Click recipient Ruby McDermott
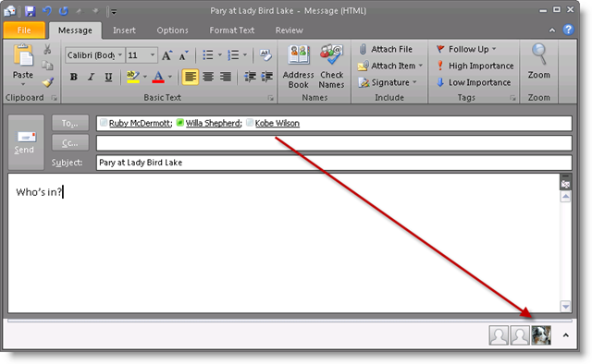 141,124
